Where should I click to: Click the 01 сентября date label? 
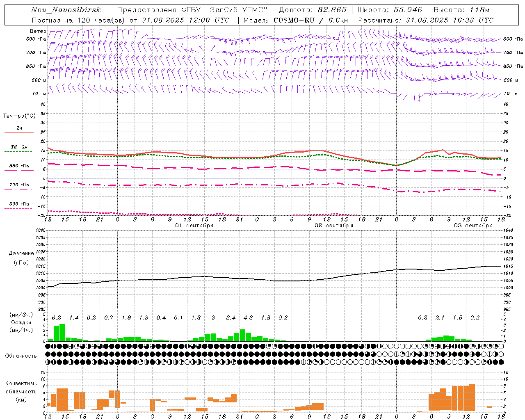(194, 226)
